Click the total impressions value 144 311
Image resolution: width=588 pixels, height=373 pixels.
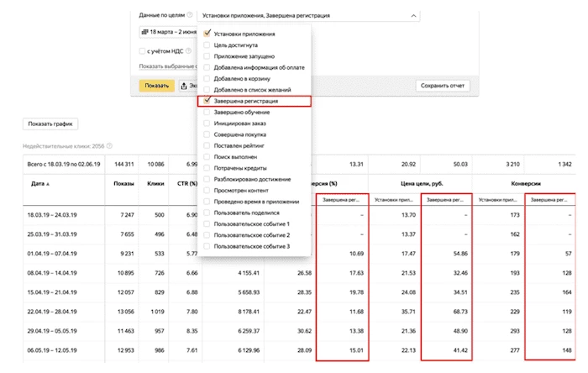(x=124, y=164)
